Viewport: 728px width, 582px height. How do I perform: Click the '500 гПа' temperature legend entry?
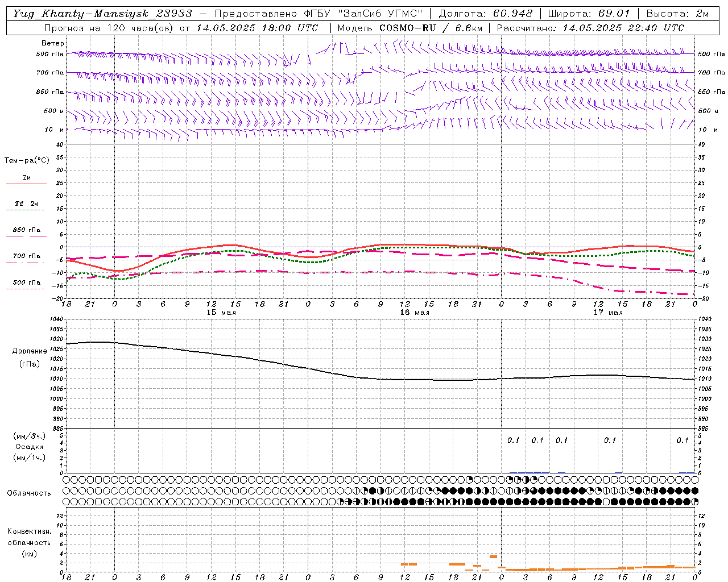26,282
